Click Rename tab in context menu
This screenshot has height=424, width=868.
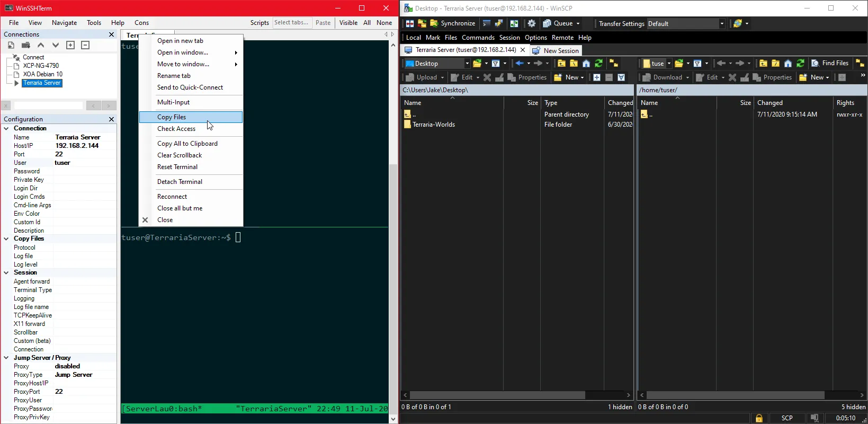(x=191, y=76)
